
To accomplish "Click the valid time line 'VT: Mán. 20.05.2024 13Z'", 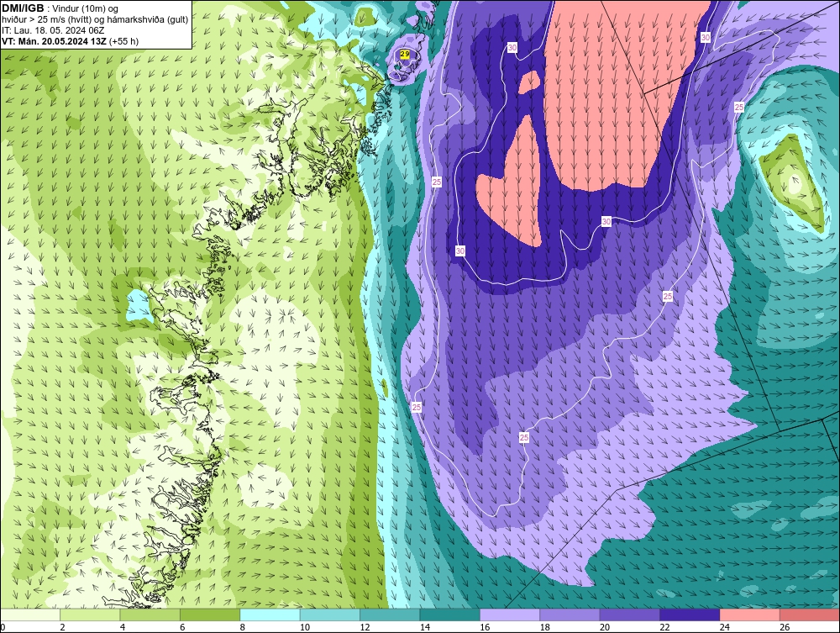I will coord(54,41).
